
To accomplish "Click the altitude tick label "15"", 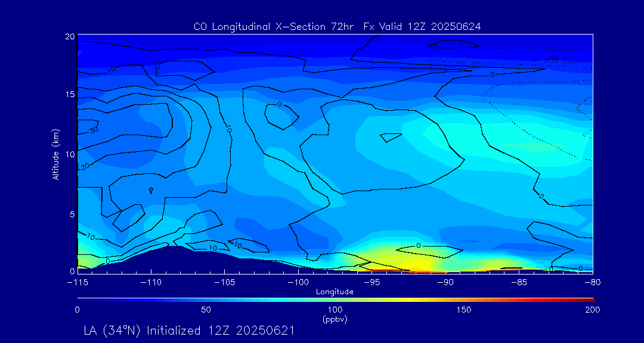I will pos(70,94).
